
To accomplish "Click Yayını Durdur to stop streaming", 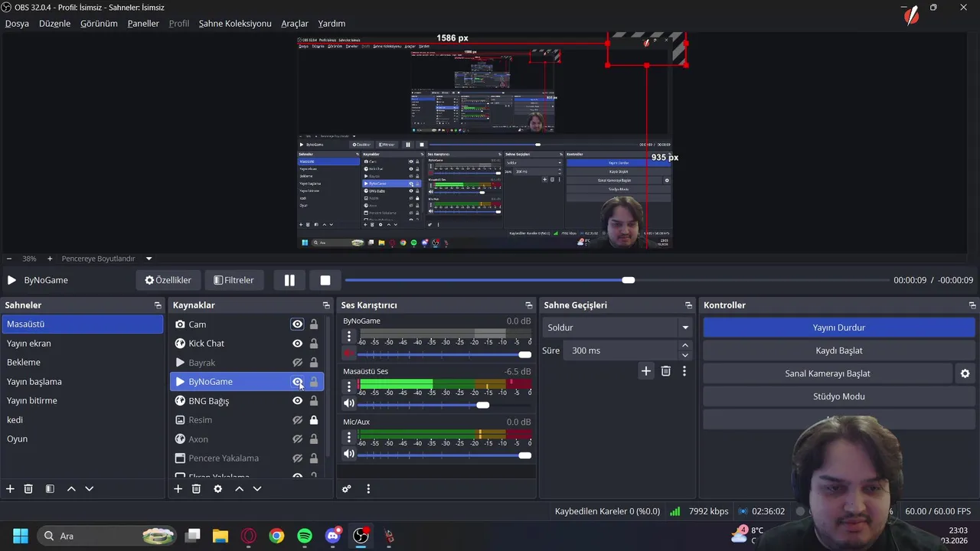I will [x=838, y=328].
